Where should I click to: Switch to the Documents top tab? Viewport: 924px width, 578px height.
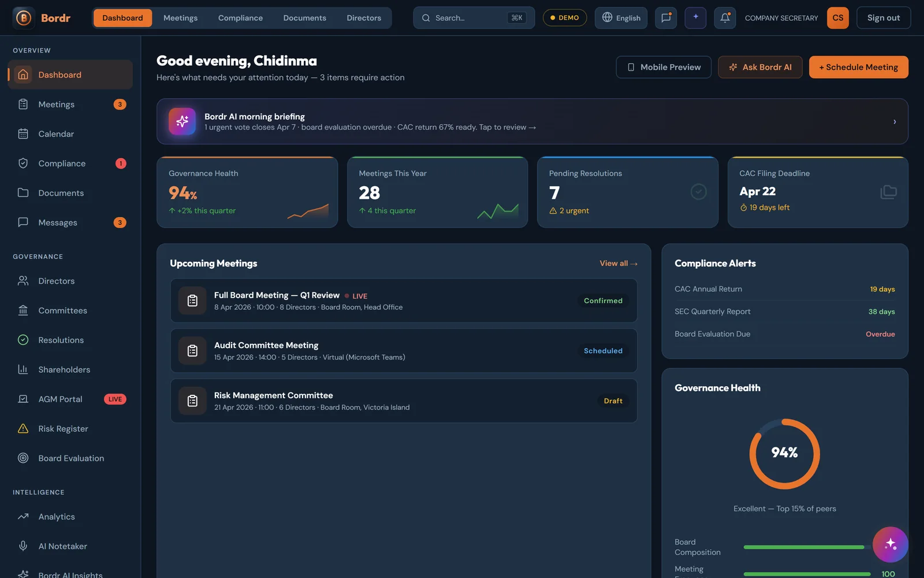coord(304,18)
